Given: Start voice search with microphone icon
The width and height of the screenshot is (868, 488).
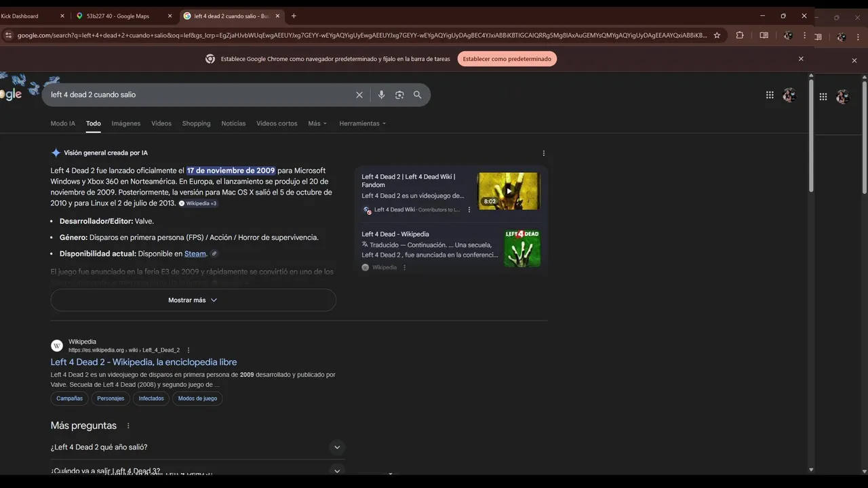Looking at the screenshot, I should click(381, 95).
